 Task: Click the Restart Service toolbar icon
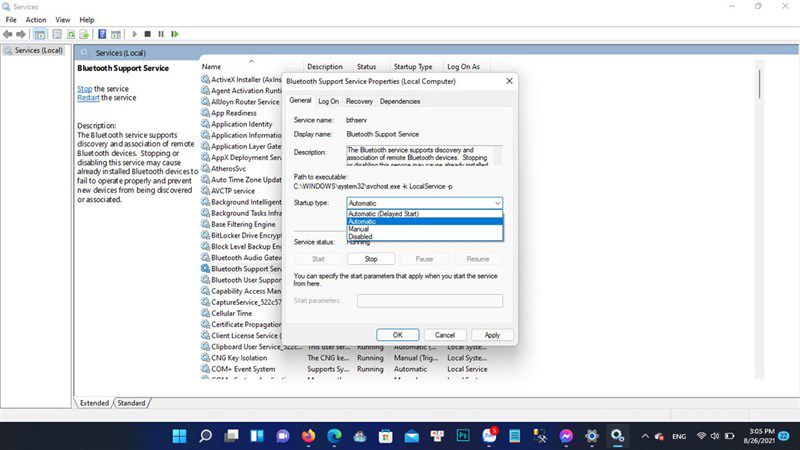coord(174,34)
